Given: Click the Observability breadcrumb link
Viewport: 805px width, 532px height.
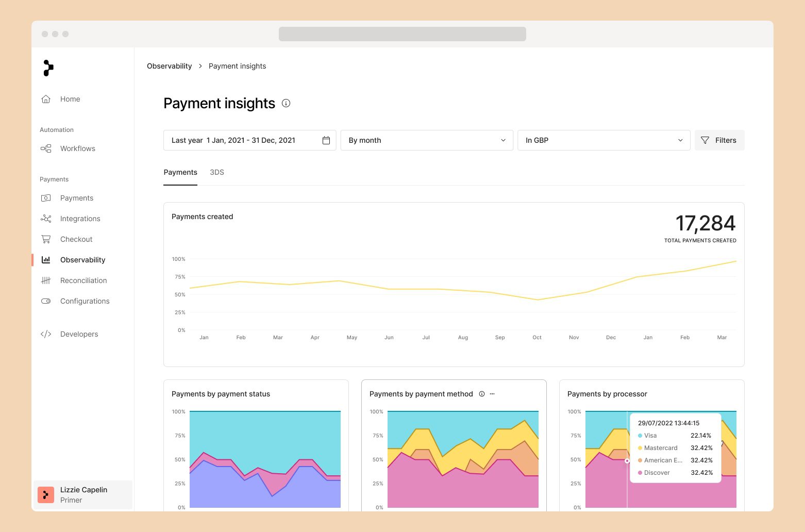Looking at the screenshot, I should [169, 66].
